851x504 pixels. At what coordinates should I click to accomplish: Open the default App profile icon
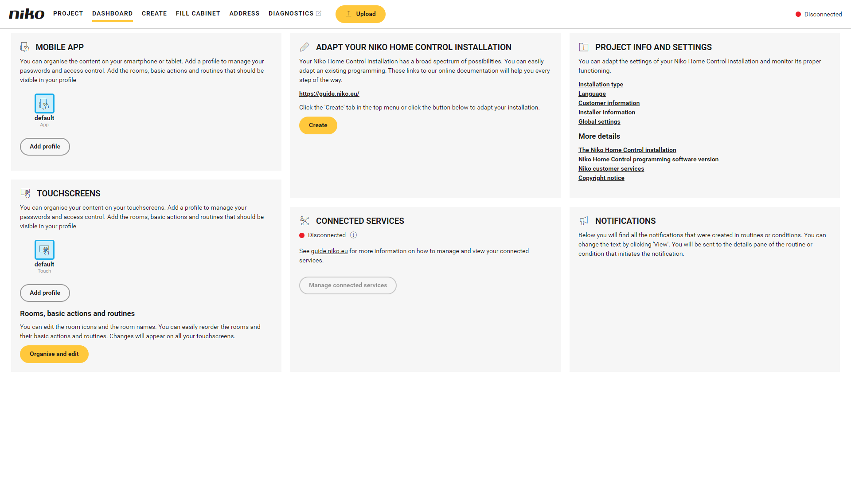(x=44, y=103)
